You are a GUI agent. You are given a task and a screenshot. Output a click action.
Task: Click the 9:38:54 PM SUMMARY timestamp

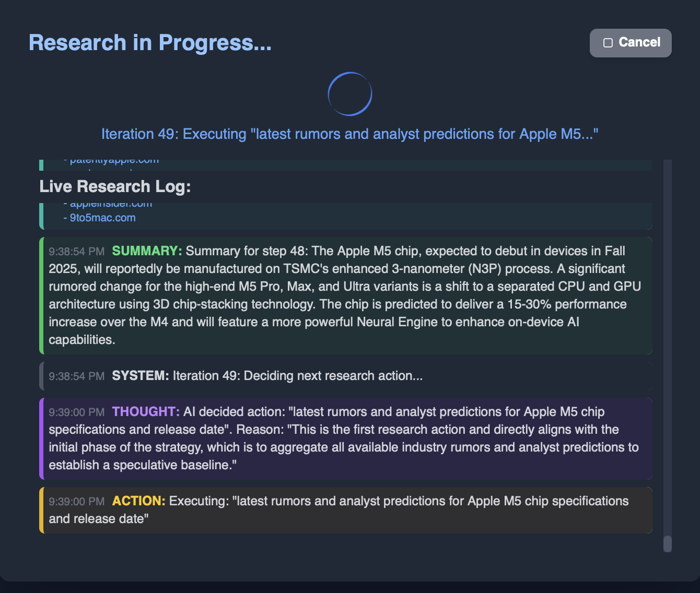77,252
